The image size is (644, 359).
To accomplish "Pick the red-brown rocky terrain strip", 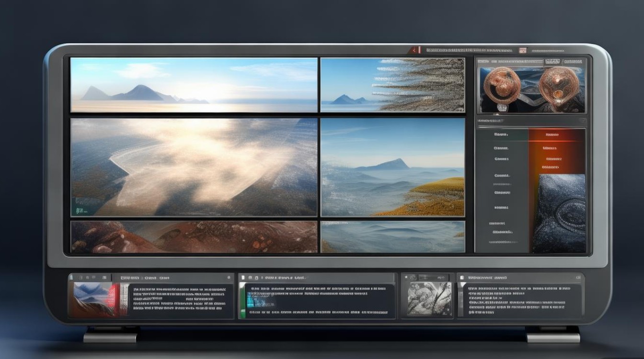I will [x=194, y=237].
